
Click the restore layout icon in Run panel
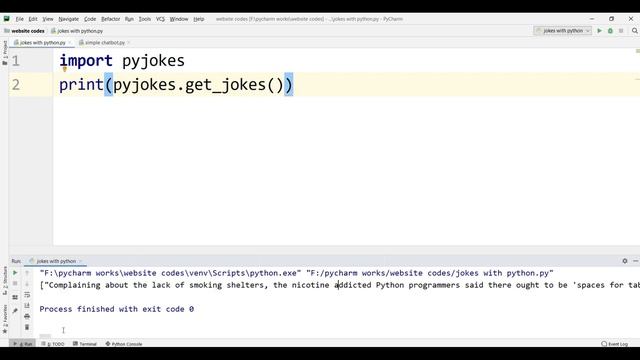point(15,297)
